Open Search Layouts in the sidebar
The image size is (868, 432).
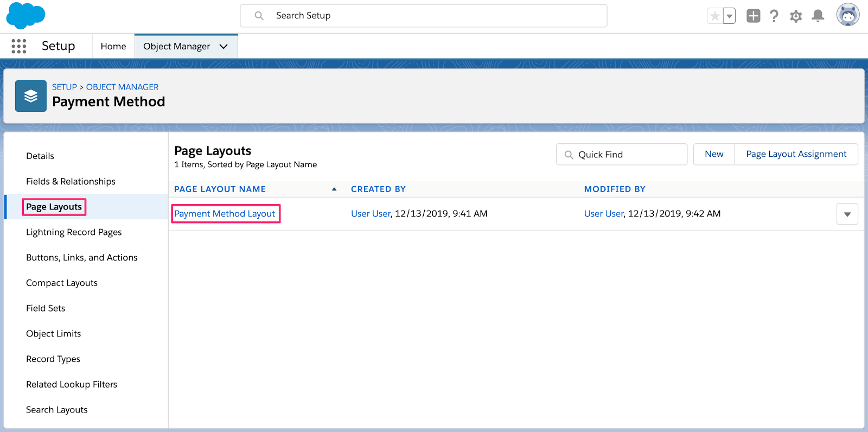56,410
